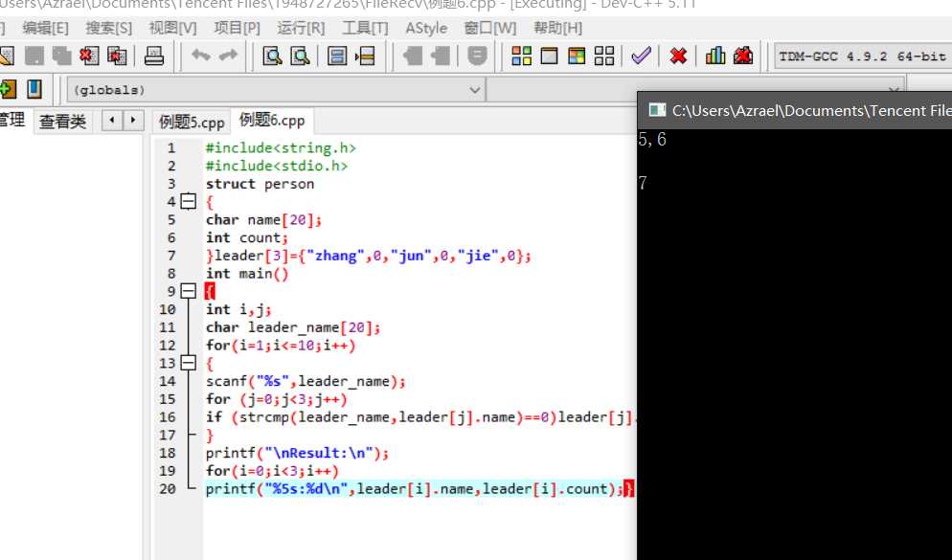Click the 'char name[20];' line
This screenshot has width=952, height=560.
click(x=263, y=219)
